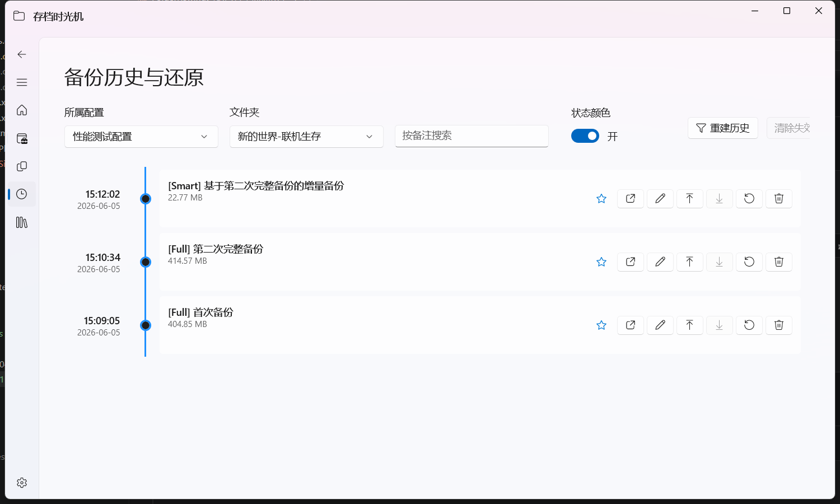The height and width of the screenshot is (504, 840).
Task: Go back using the left arrow icon
Action: [x=22, y=54]
